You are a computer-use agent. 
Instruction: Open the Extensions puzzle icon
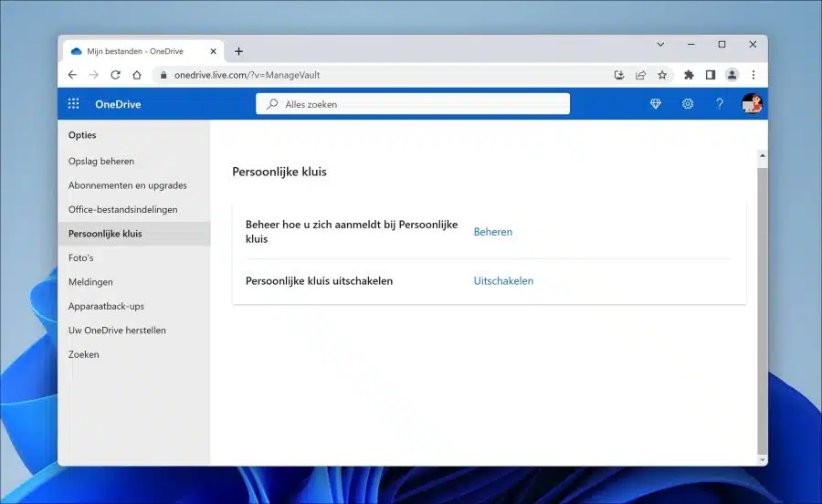(689, 75)
